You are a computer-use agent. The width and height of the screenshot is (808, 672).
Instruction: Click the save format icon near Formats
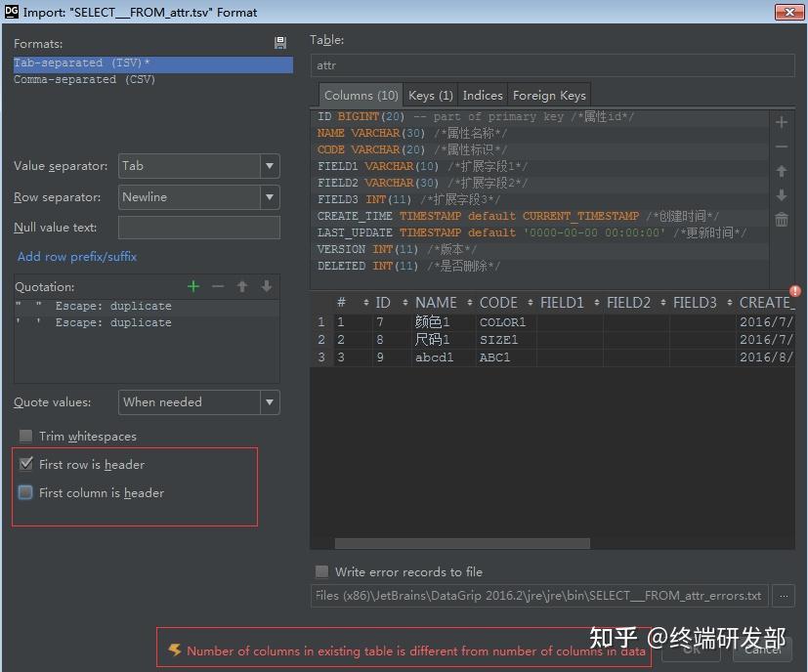[x=279, y=42]
